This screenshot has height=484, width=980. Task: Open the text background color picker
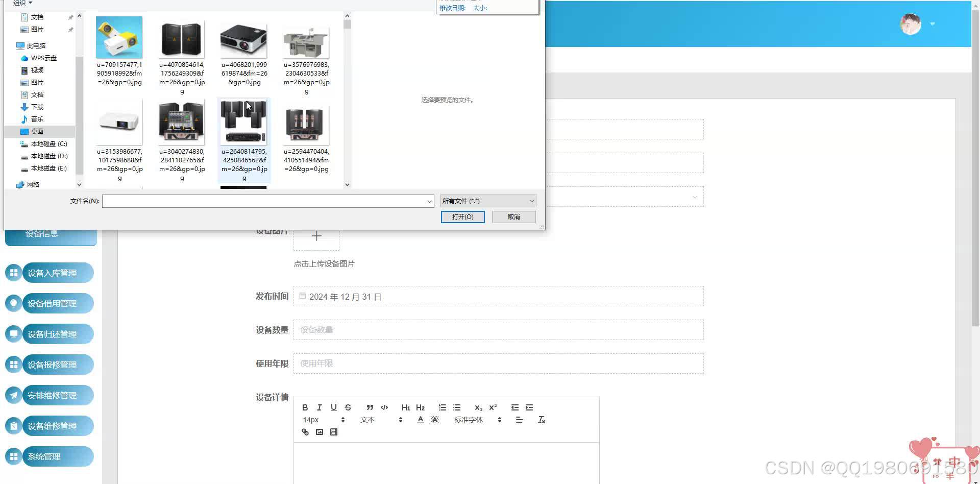(434, 420)
